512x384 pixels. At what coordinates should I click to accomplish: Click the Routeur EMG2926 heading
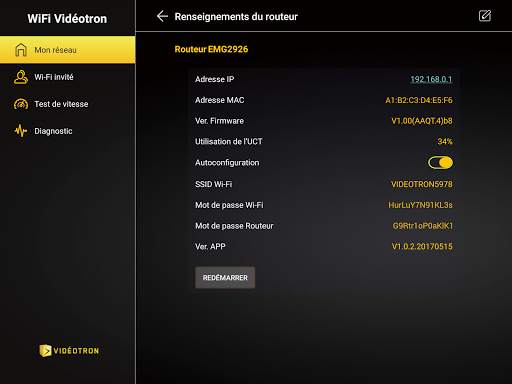(x=211, y=49)
